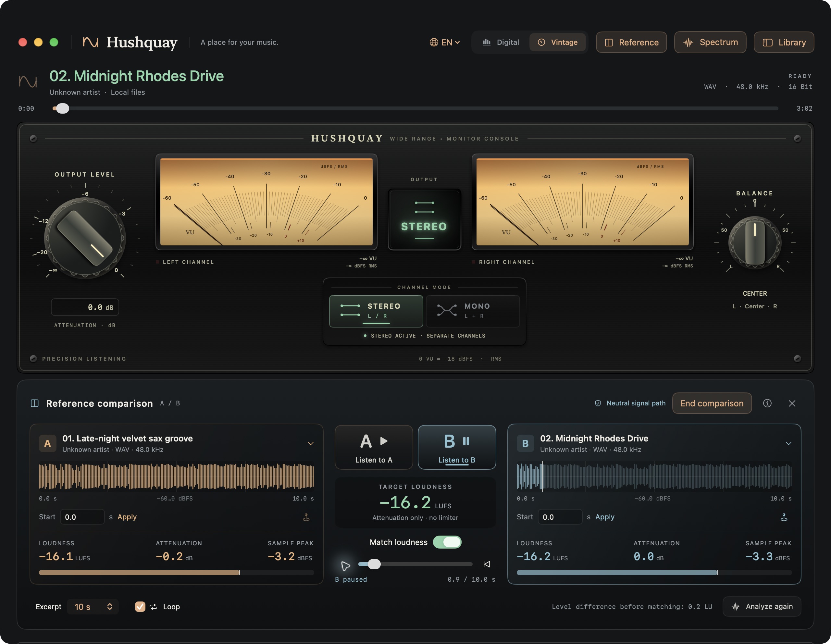831x644 pixels.
Task: Click the STEREO output display button
Action: point(424,219)
